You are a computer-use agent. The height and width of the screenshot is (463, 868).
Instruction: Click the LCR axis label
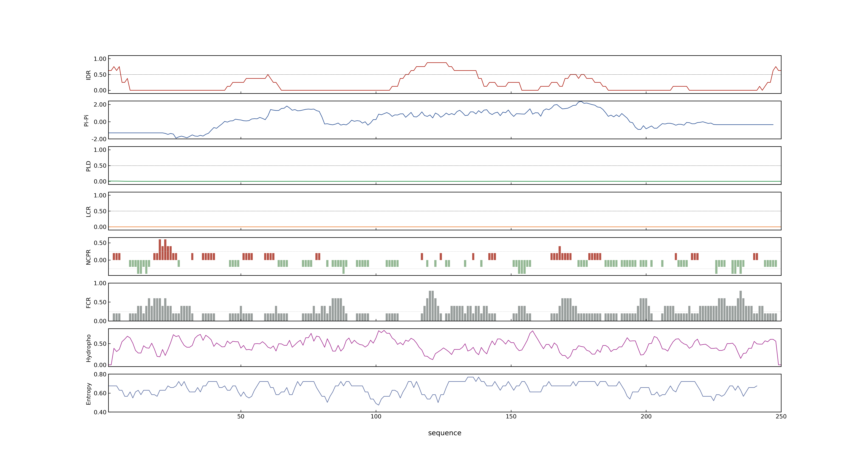(88, 212)
